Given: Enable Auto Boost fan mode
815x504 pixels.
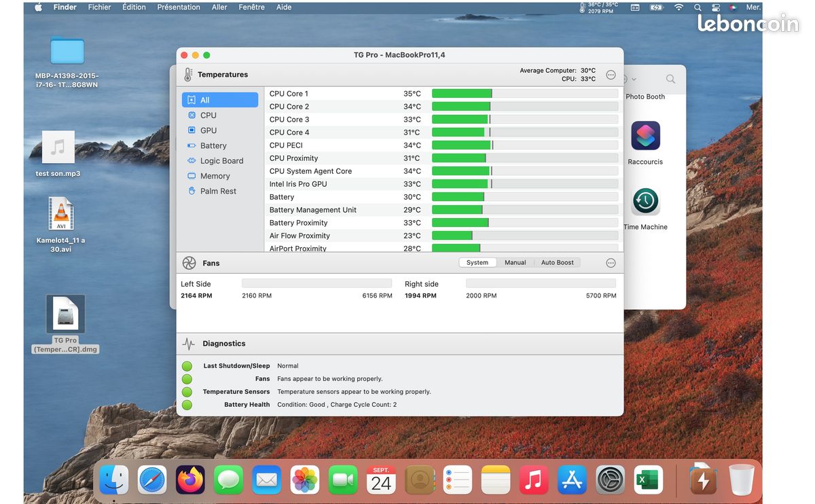Looking at the screenshot, I should pos(558,263).
